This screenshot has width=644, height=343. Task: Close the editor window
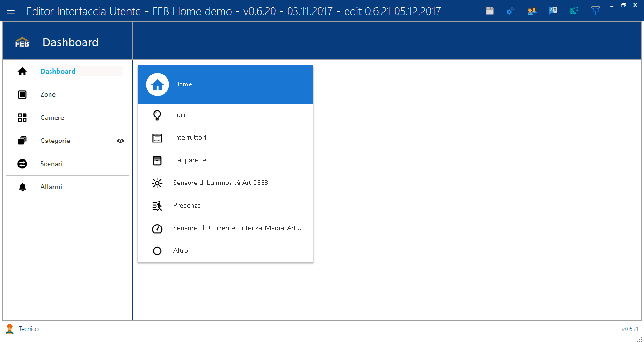(x=635, y=5)
